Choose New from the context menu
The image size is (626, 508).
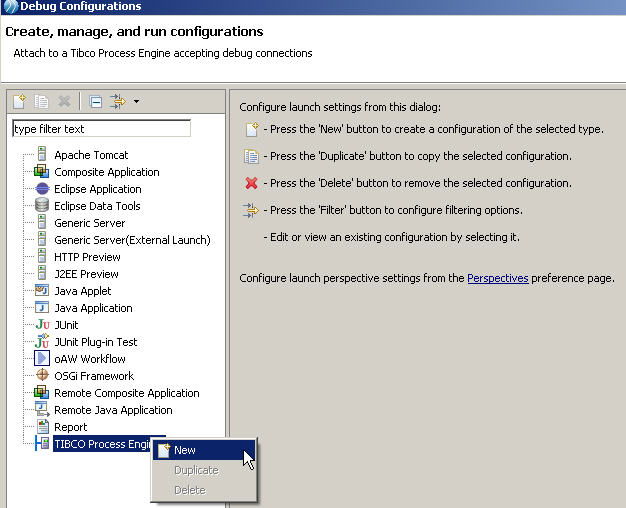click(x=204, y=450)
